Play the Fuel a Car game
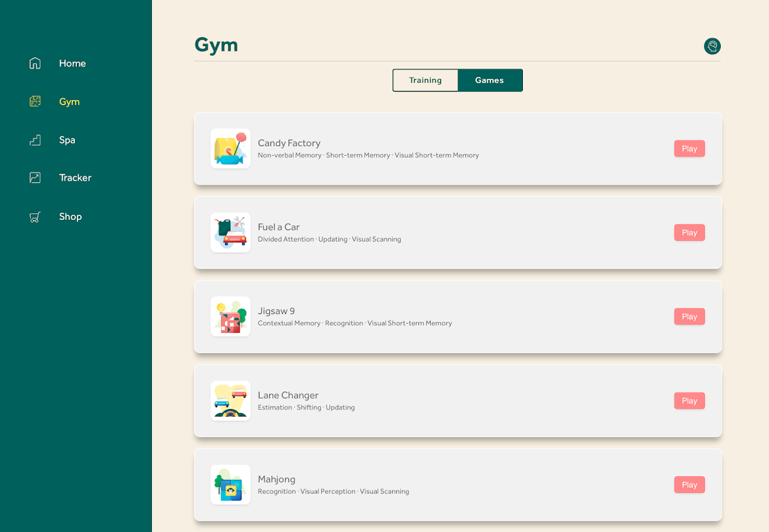 [x=690, y=233]
